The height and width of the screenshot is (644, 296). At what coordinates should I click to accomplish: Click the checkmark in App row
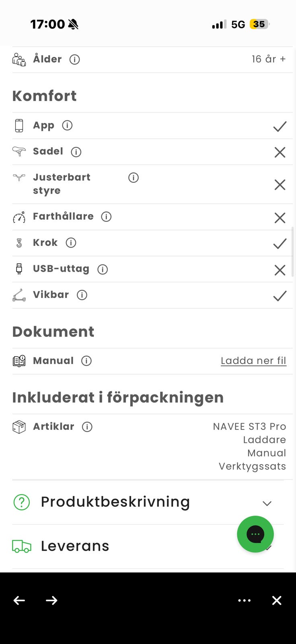280,126
